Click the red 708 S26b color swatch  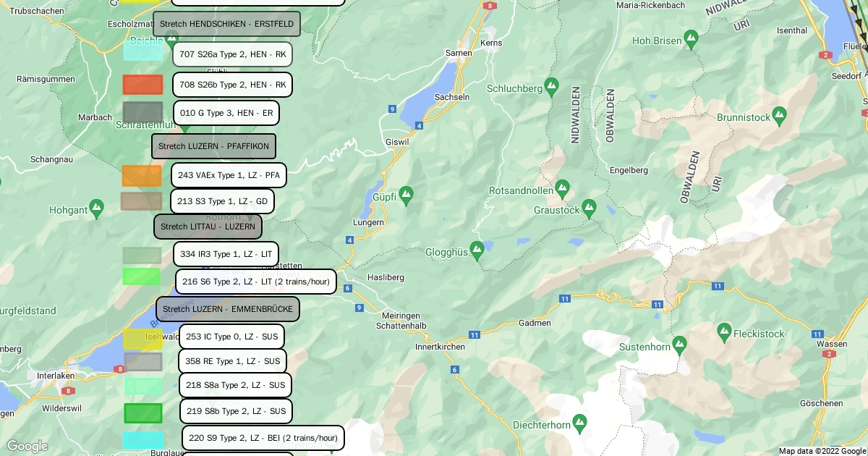(x=142, y=85)
